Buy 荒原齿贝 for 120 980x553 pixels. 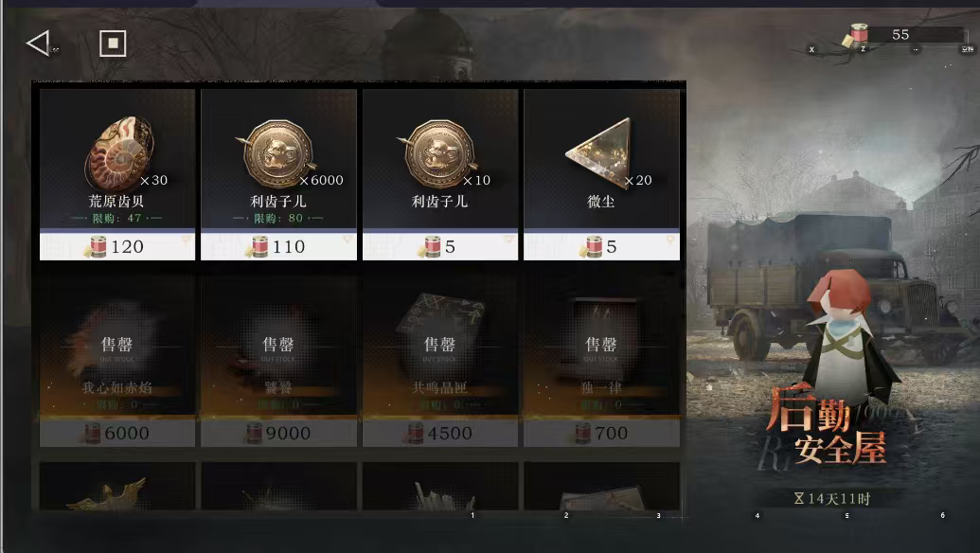pos(117,247)
